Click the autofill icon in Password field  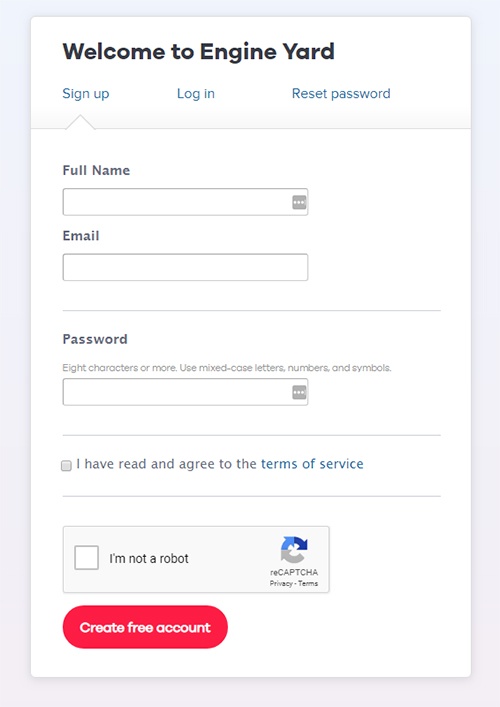[299, 393]
